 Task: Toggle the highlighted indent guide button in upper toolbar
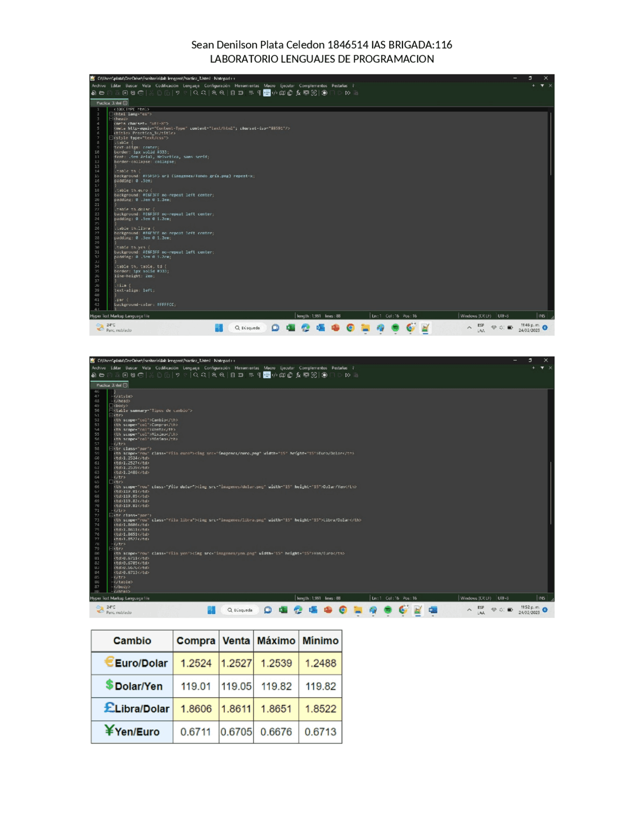[267, 93]
